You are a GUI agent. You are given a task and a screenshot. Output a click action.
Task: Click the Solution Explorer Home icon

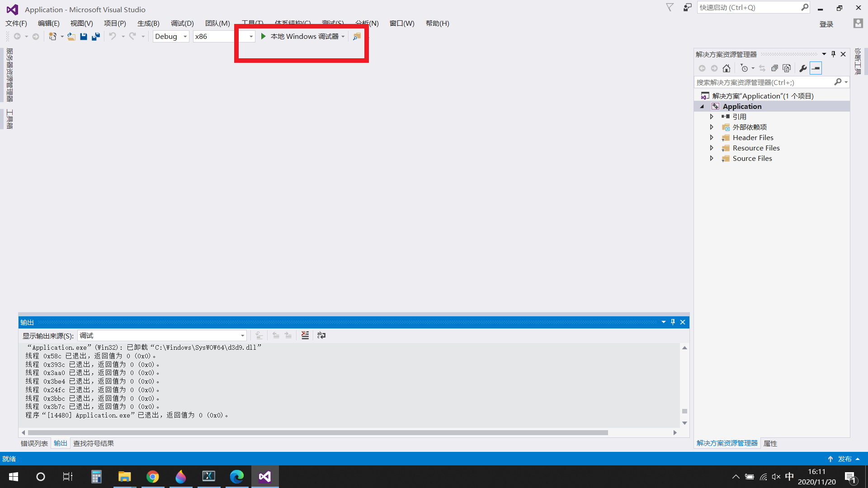pyautogui.click(x=726, y=68)
